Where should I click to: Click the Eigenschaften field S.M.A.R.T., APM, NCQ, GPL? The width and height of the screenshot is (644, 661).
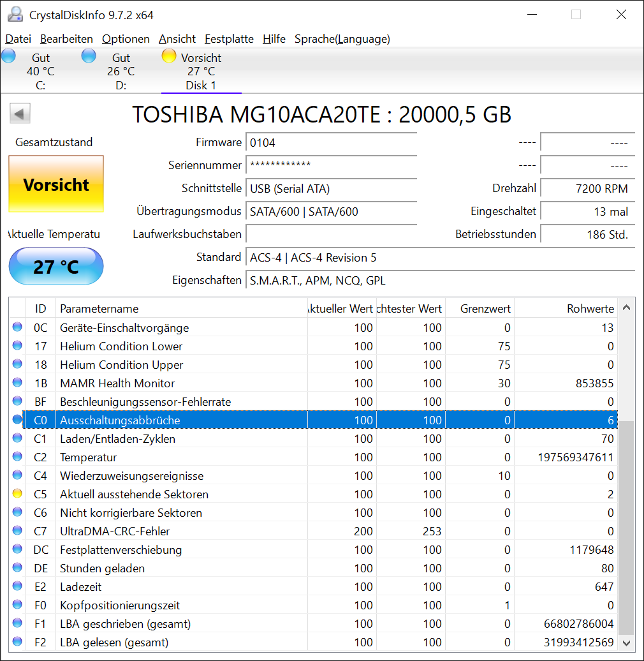pyautogui.click(x=441, y=280)
